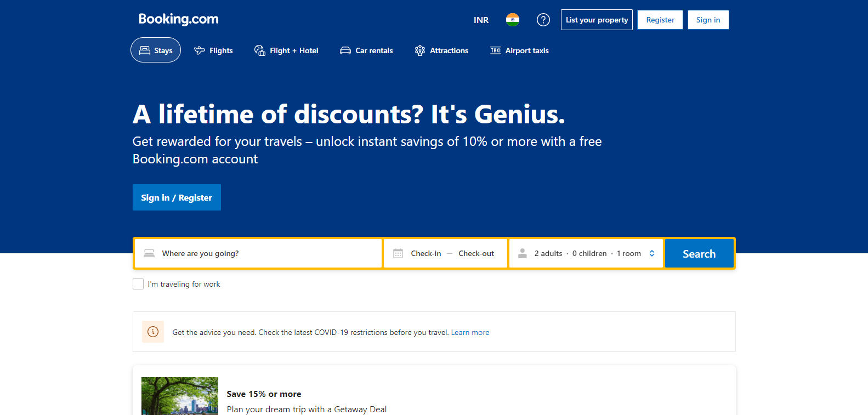Go to the Flight + Hotel tab
The image size is (868, 415).
[x=286, y=50]
